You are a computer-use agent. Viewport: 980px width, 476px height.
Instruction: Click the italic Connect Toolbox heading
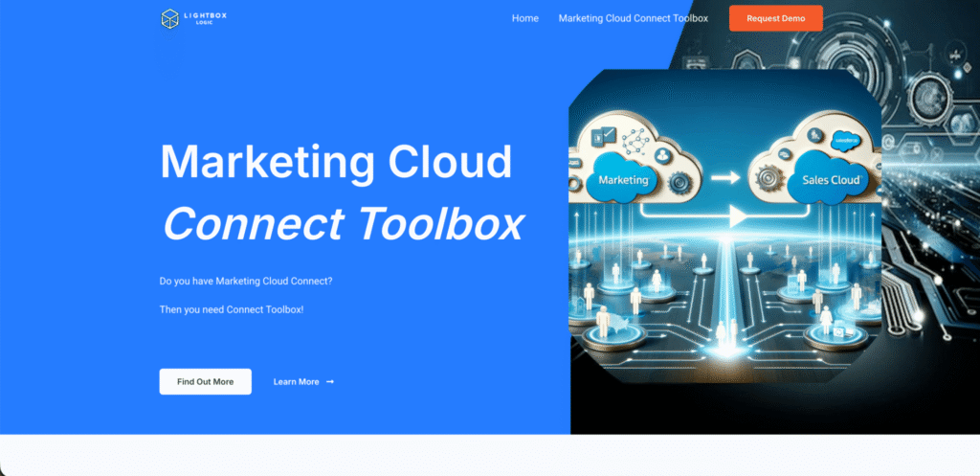(344, 224)
